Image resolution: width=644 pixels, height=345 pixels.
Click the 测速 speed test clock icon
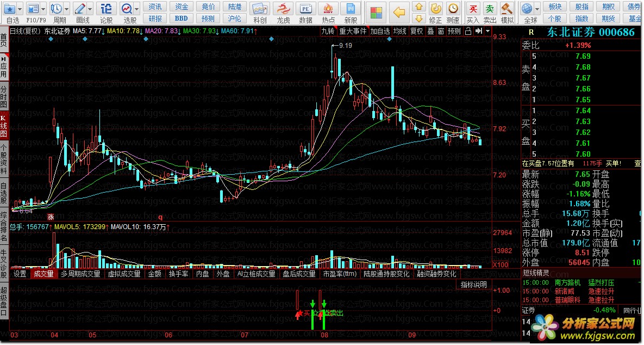[x=453, y=9]
